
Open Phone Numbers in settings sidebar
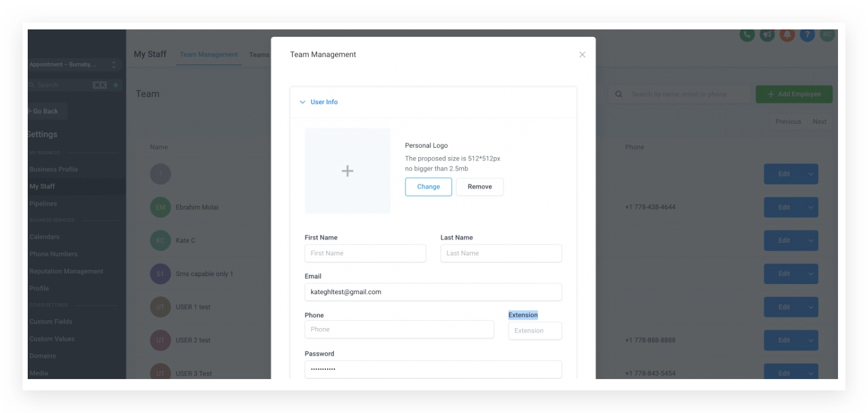(x=54, y=254)
